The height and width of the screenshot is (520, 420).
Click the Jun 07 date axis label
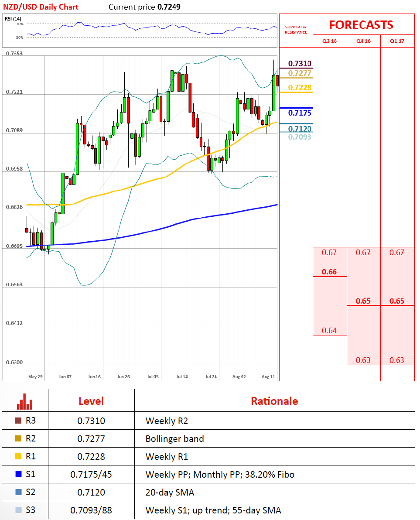(x=65, y=377)
